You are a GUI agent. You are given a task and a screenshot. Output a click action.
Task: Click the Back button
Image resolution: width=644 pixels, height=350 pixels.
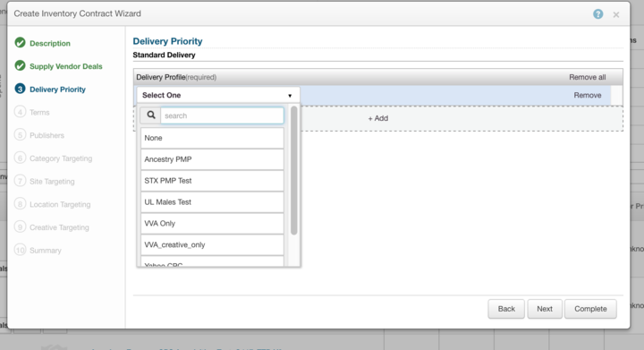pyautogui.click(x=506, y=309)
